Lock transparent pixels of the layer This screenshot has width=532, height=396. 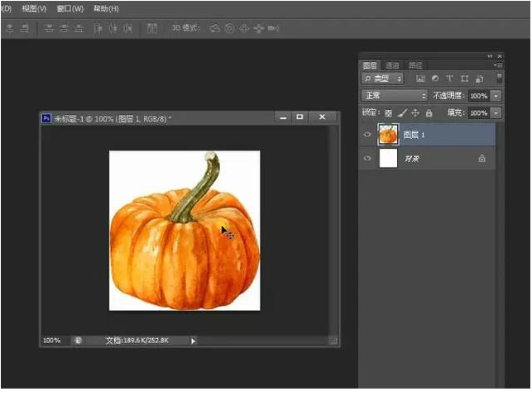pos(389,113)
